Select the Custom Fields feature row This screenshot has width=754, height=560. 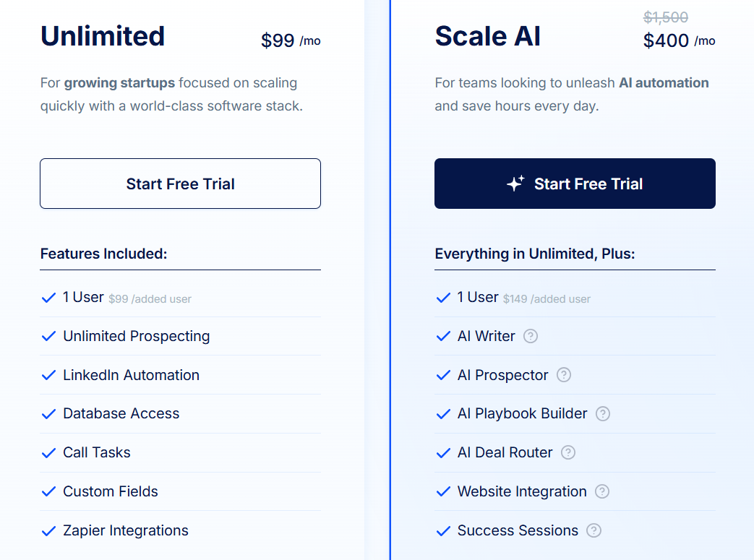pyautogui.click(x=110, y=491)
